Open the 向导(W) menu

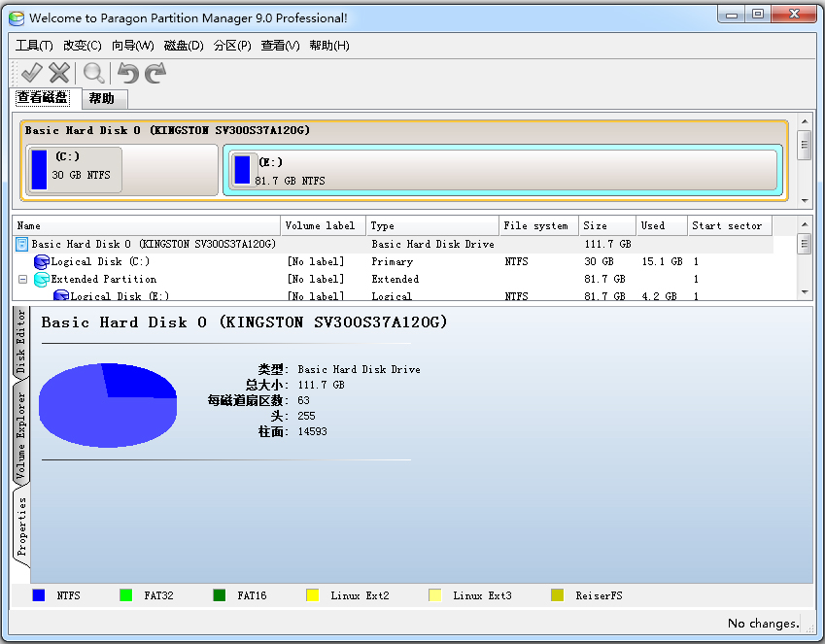coord(132,46)
